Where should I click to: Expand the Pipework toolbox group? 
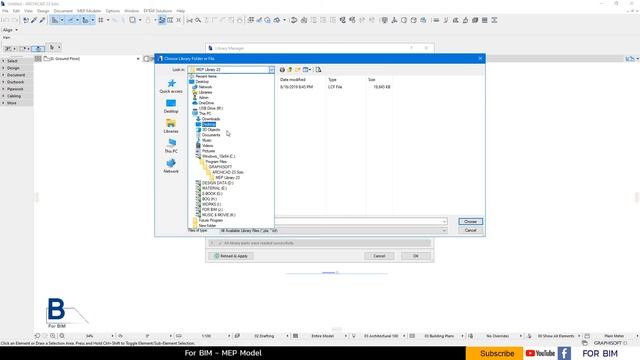[16, 89]
